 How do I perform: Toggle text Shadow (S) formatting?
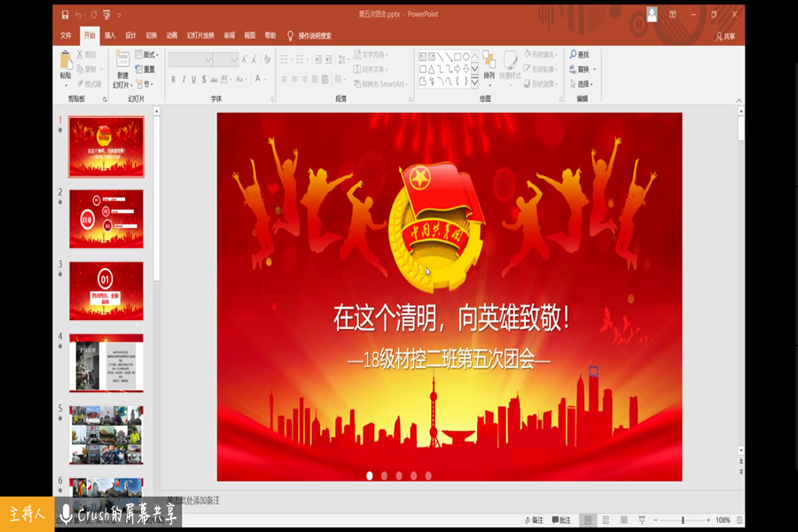[204, 79]
